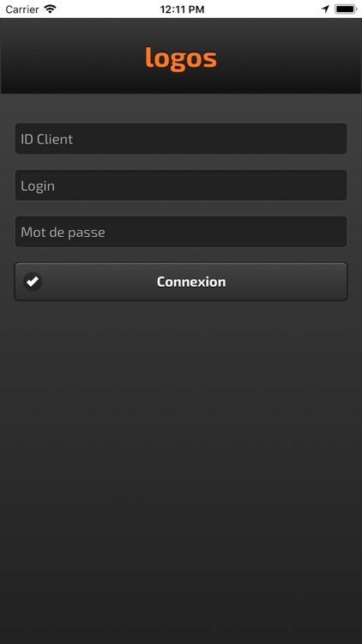Tap the Carrier label in status bar
The width and height of the screenshot is (362, 644).
coord(22,9)
